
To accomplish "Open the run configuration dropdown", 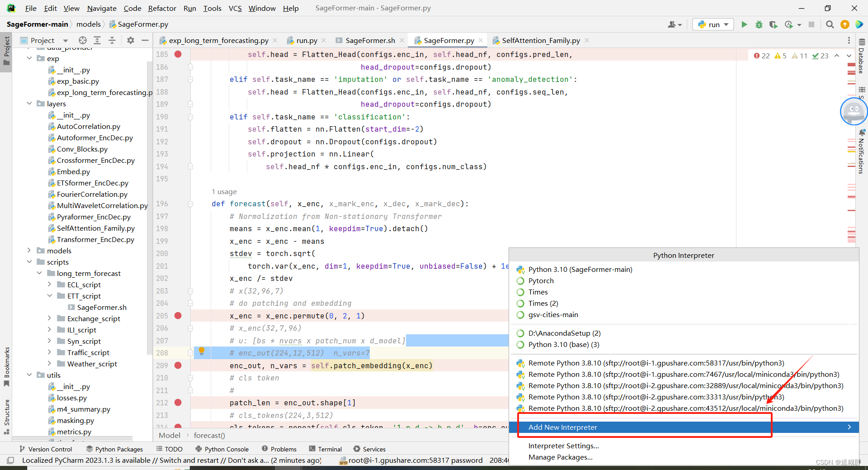I will coord(713,24).
